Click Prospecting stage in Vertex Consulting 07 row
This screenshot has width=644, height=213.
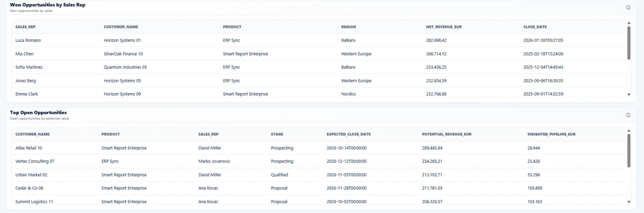tap(282, 161)
